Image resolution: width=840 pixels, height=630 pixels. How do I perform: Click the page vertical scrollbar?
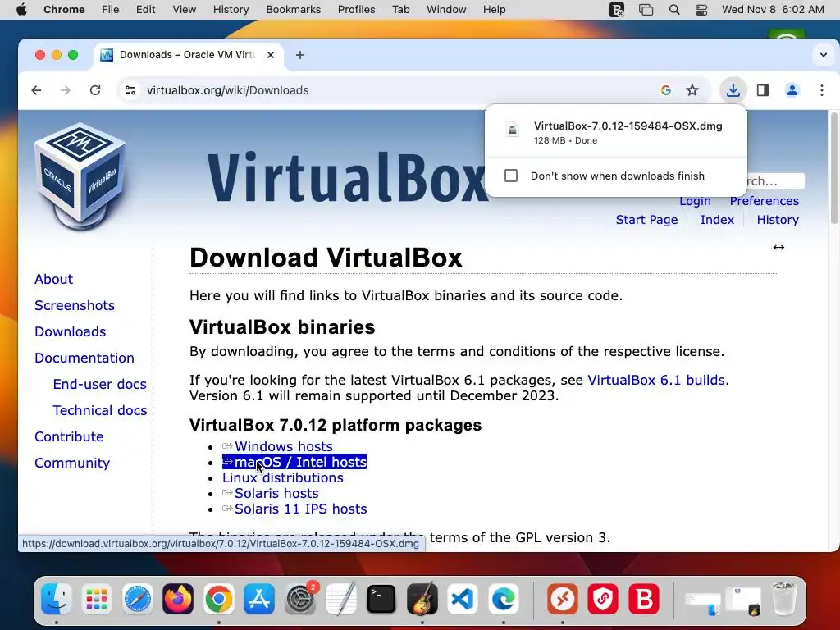834,169
